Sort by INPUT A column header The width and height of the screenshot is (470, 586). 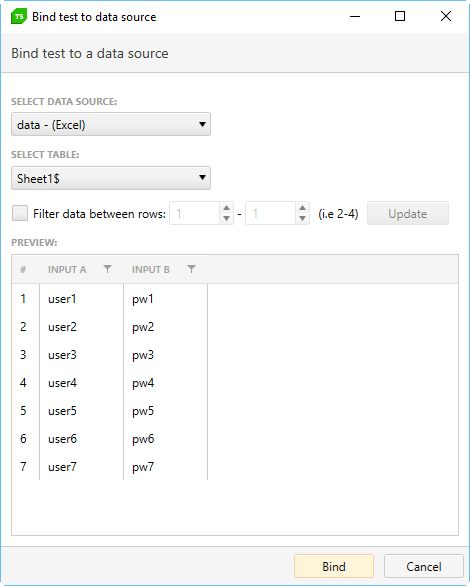67,269
